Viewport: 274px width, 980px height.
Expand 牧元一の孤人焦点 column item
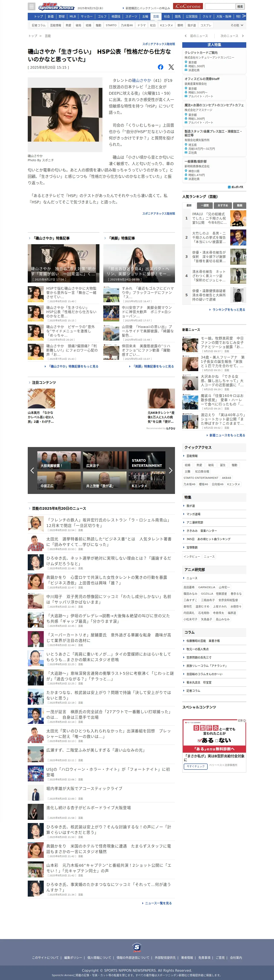tap(215, 649)
